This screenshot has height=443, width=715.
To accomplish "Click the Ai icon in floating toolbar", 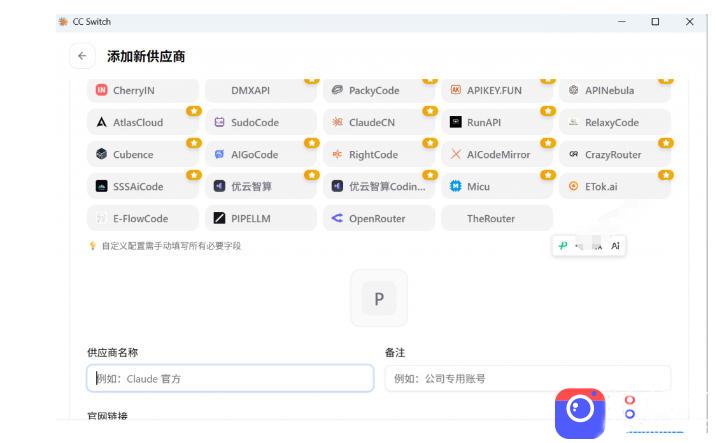I will pos(615,246).
